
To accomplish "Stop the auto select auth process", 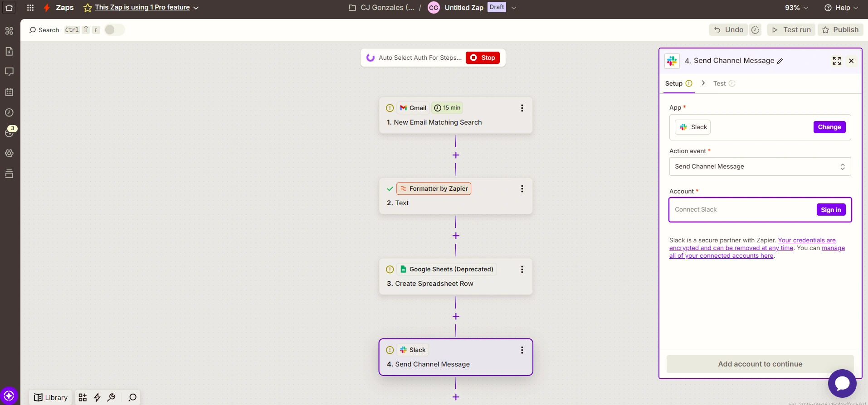I will 483,58.
